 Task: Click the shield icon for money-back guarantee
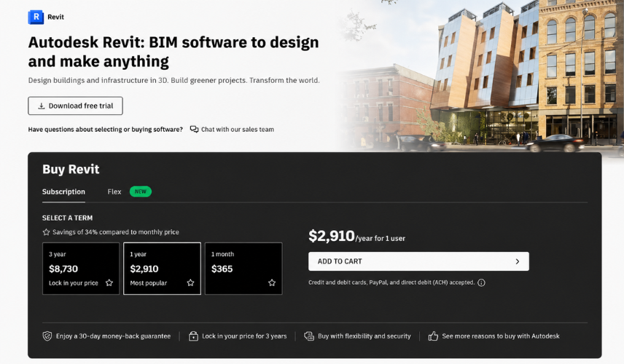(x=47, y=336)
